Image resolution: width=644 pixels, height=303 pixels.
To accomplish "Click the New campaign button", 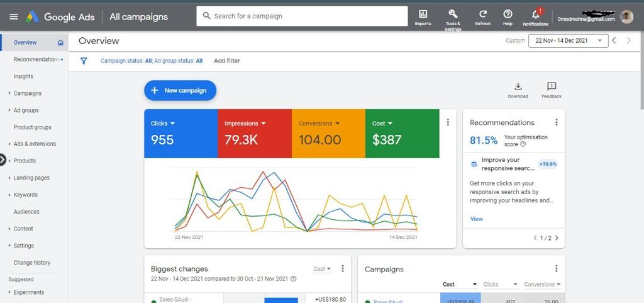I will click(180, 91).
